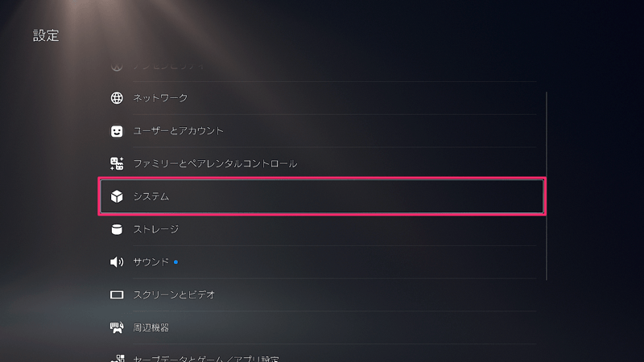Open the ネットワーク menu entry

pyautogui.click(x=160, y=98)
